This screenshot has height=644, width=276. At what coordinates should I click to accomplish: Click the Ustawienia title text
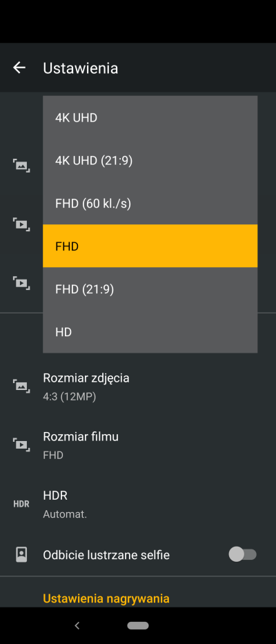coord(81,68)
